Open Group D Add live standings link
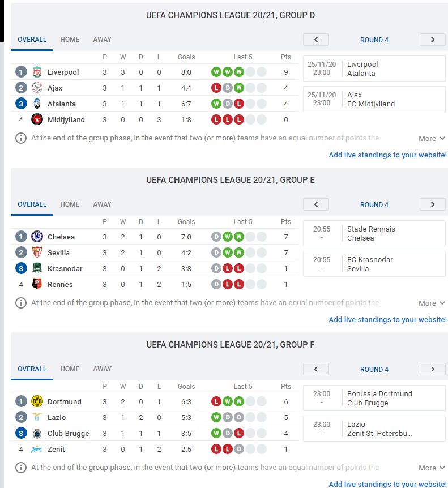448x488 pixels. (x=388, y=155)
